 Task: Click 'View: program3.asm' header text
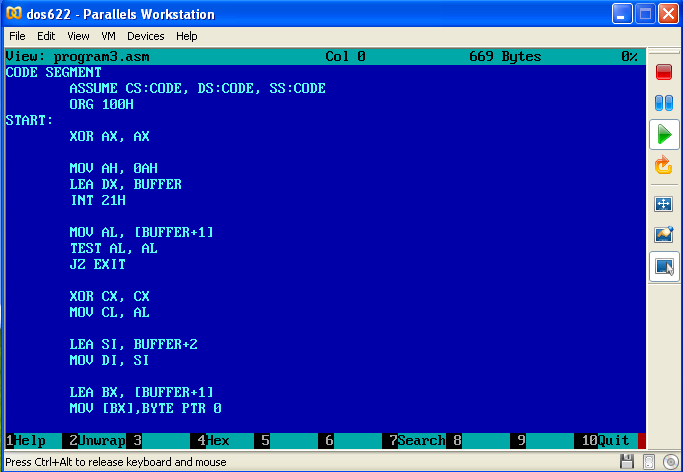(78, 57)
